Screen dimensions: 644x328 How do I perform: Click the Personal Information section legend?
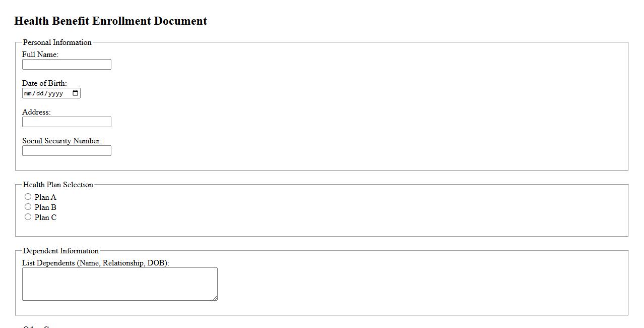tap(57, 42)
